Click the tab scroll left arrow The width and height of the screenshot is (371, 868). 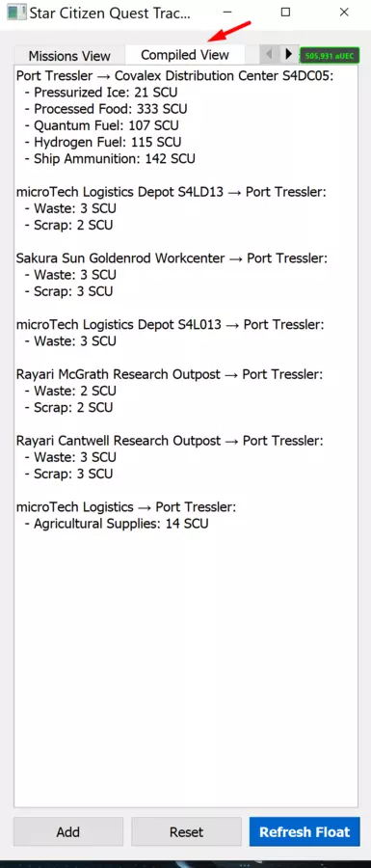coord(269,54)
